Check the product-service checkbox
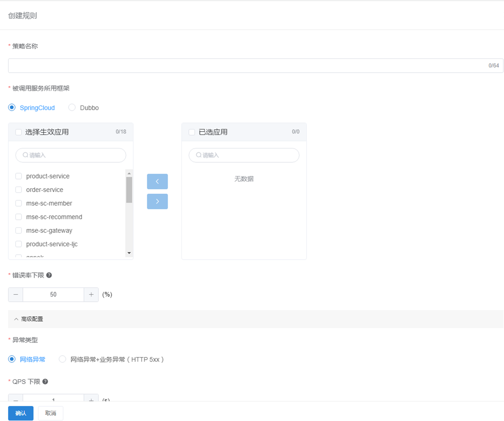504x421 pixels. coord(19,176)
